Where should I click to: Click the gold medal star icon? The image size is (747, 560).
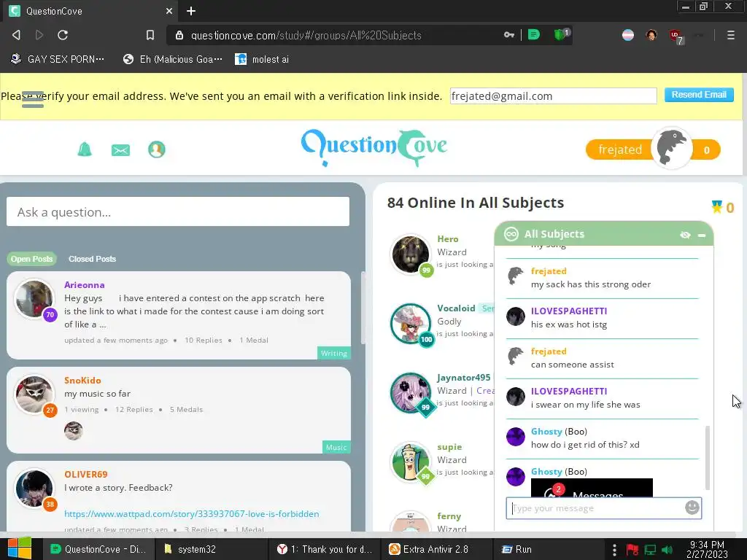coord(716,206)
